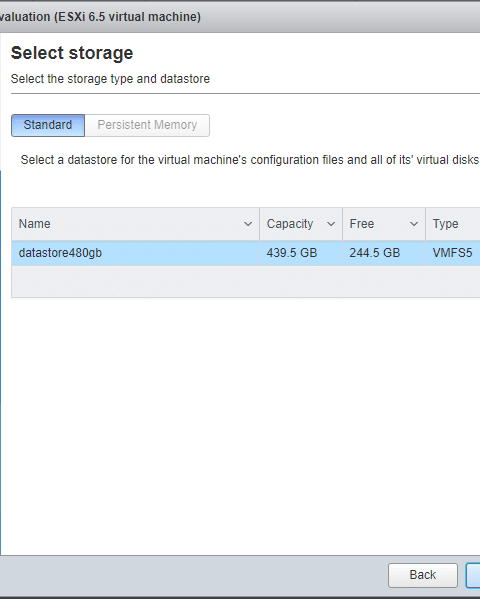Click the 'Select the storage type and datastore' subtitle
Screen dimensions: 480x599
click(x=110, y=79)
